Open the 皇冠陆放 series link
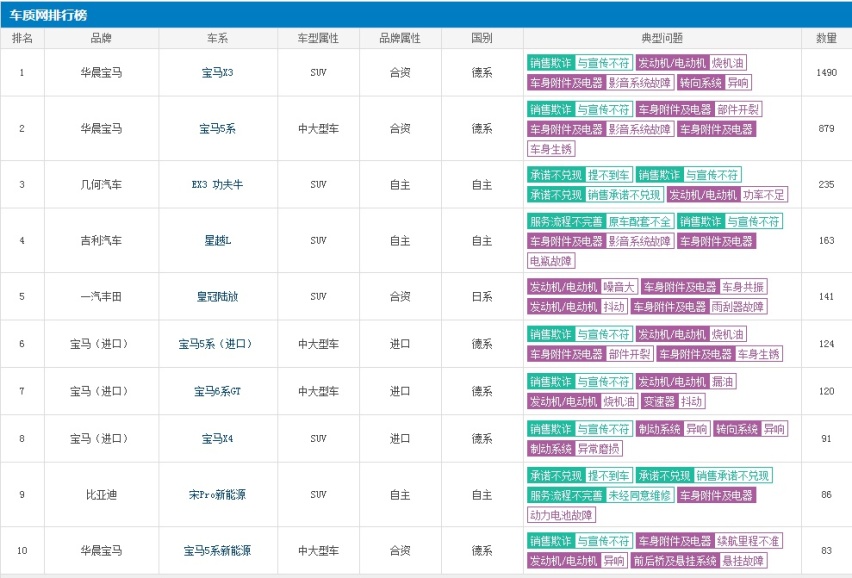This screenshot has width=852, height=578. point(217,297)
